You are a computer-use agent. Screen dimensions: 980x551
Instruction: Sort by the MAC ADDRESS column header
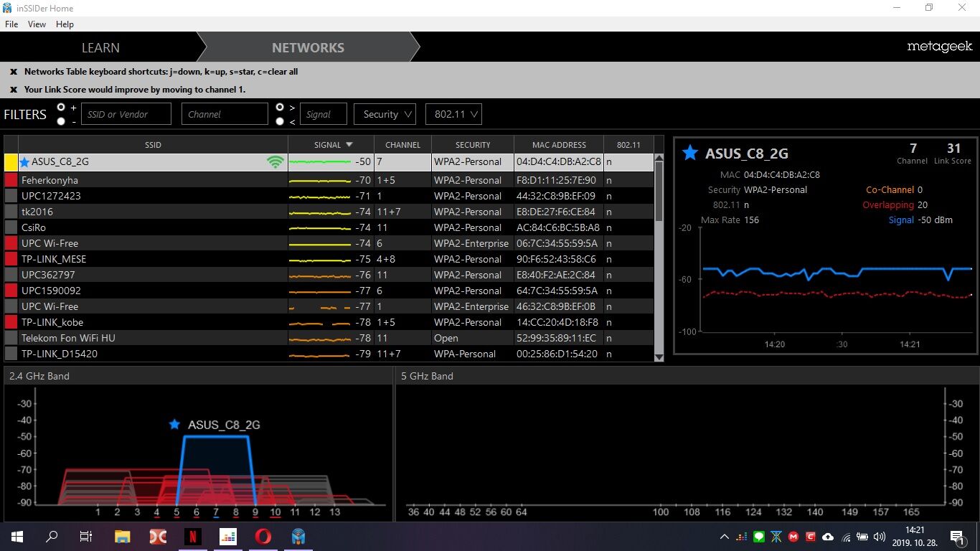[559, 144]
